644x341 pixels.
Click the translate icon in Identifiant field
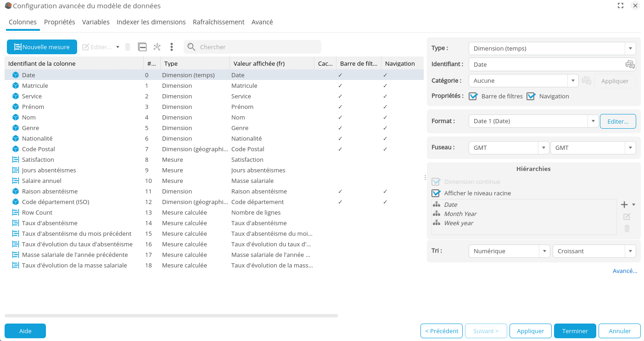point(630,64)
